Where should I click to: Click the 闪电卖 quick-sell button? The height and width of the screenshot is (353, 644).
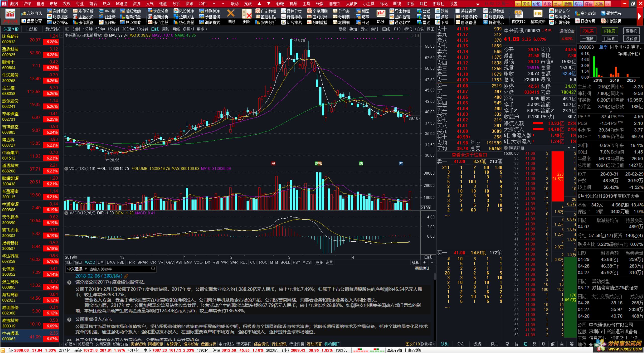(610, 31)
